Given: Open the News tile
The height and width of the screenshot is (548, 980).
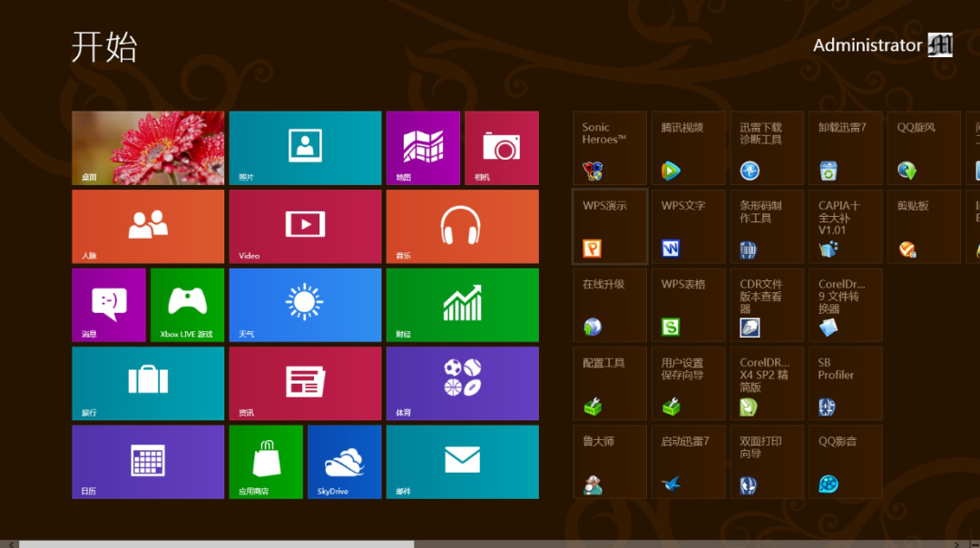Looking at the screenshot, I should [305, 384].
